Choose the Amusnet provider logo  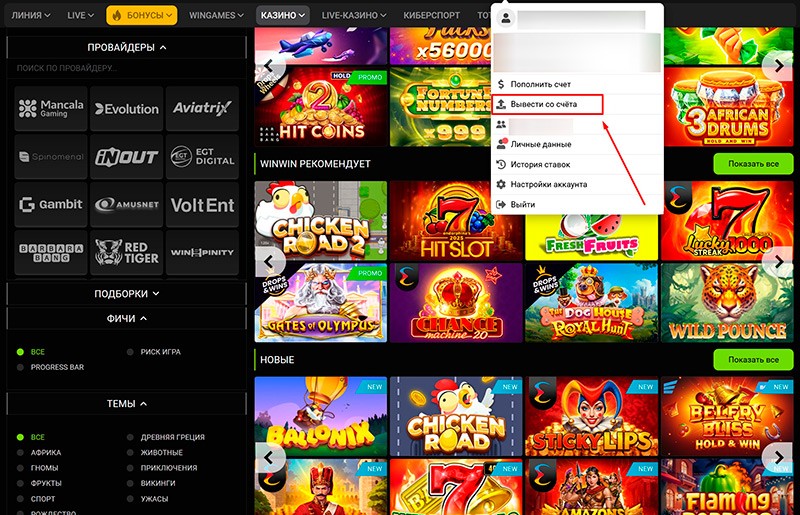pos(127,205)
